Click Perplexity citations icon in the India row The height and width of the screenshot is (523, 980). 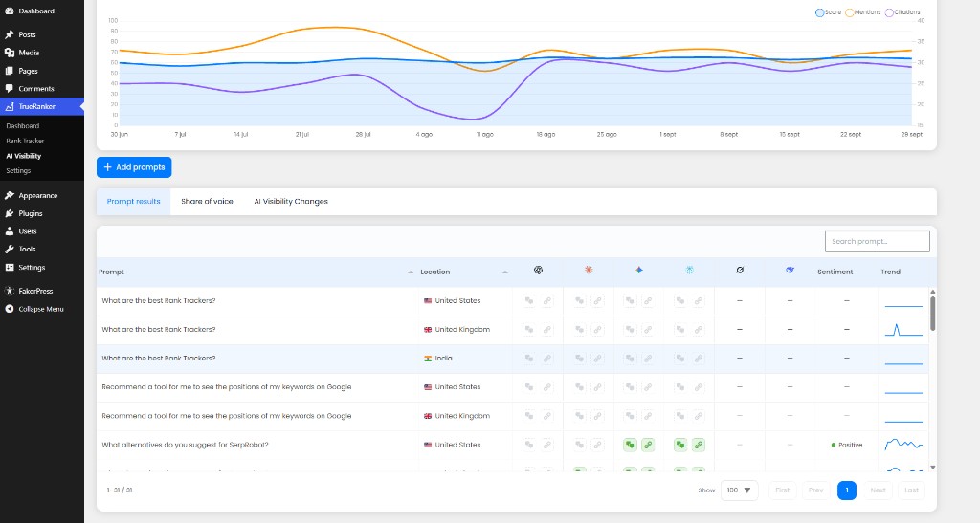coord(698,359)
